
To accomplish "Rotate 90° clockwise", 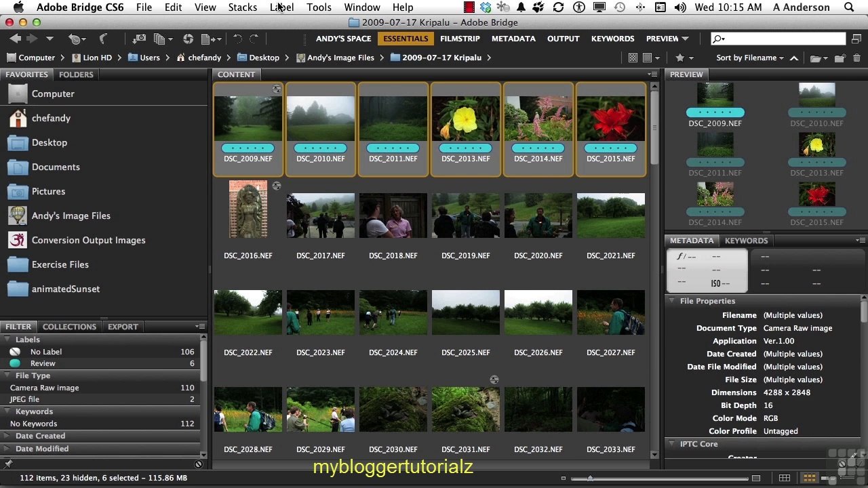I will (254, 39).
